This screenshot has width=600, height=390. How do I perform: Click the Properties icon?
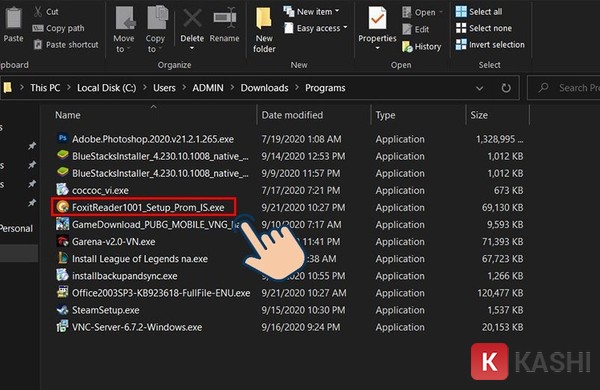pyautogui.click(x=377, y=18)
